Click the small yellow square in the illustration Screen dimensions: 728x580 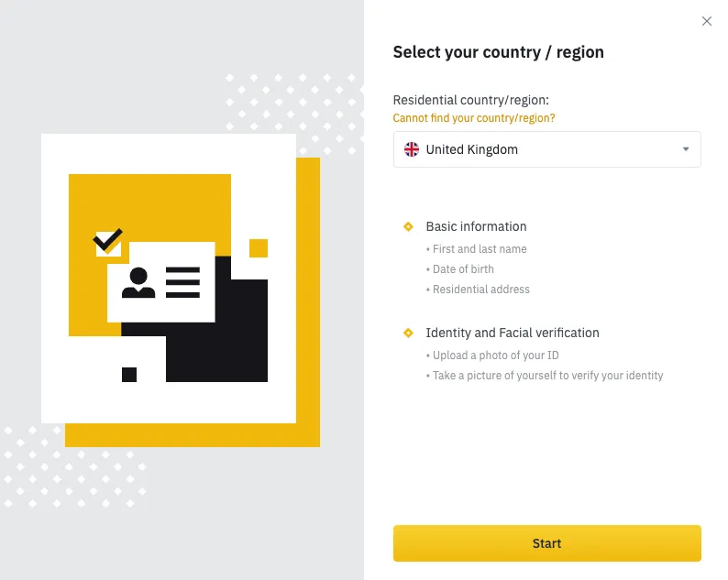click(x=259, y=248)
